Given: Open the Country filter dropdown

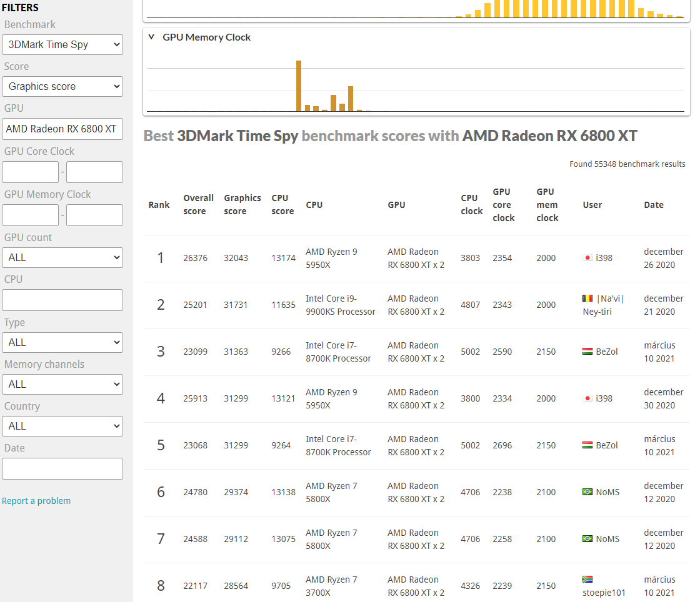Looking at the screenshot, I should coord(62,427).
